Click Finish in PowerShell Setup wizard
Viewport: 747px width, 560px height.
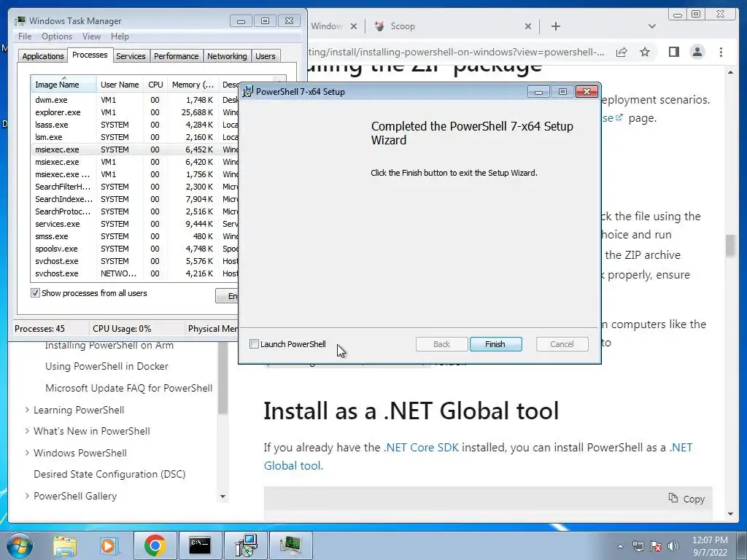click(495, 344)
